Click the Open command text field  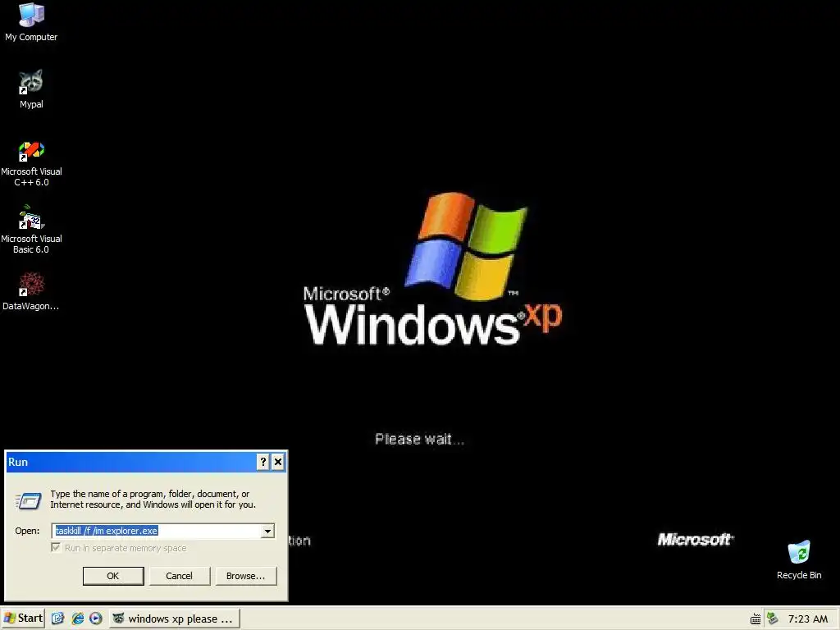(157, 531)
